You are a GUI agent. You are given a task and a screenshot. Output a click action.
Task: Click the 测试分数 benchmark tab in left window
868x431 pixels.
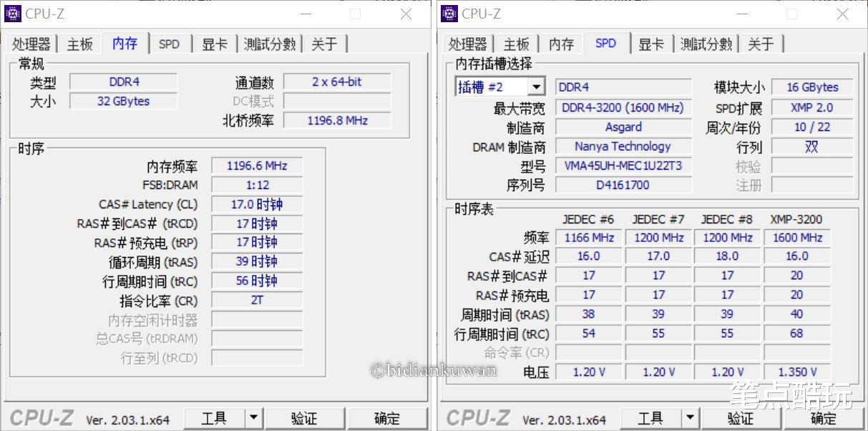pos(270,44)
